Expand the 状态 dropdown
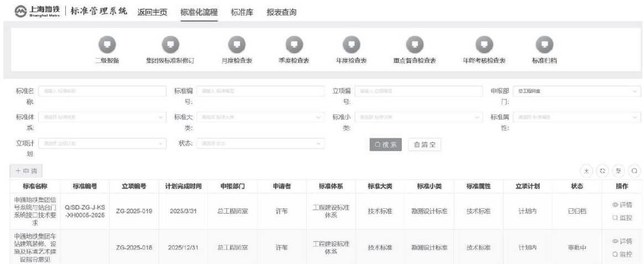The width and height of the screenshot is (644, 264). [261, 144]
